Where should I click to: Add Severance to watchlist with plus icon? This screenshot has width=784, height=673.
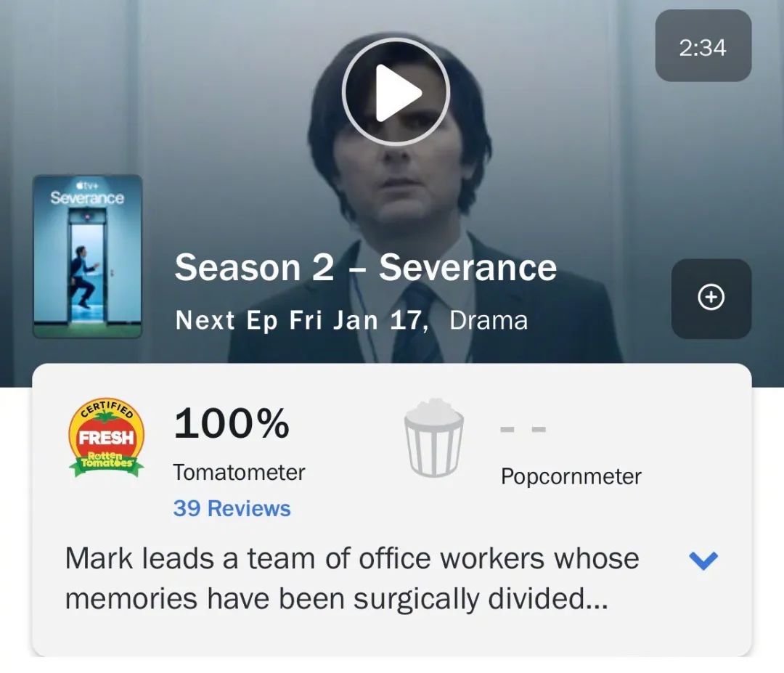pos(711,298)
